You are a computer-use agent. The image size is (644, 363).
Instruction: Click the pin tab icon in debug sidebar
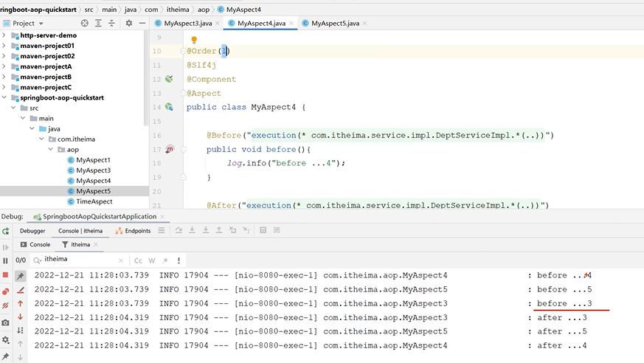click(5, 356)
